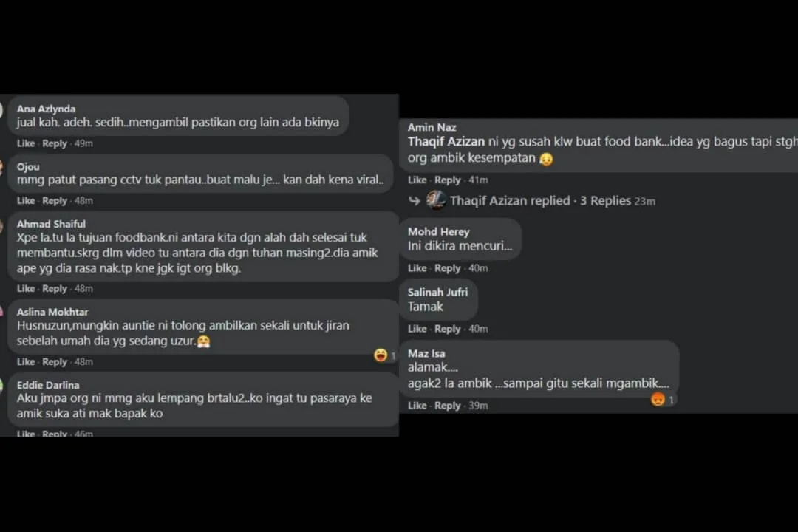The height and width of the screenshot is (532, 798).
Task: Click reply arrow icon under Amin Naz's comment
Action: [x=414, y=201]
